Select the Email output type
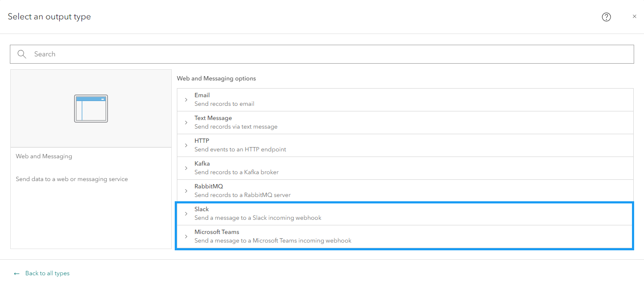 (x=224, y=99)
